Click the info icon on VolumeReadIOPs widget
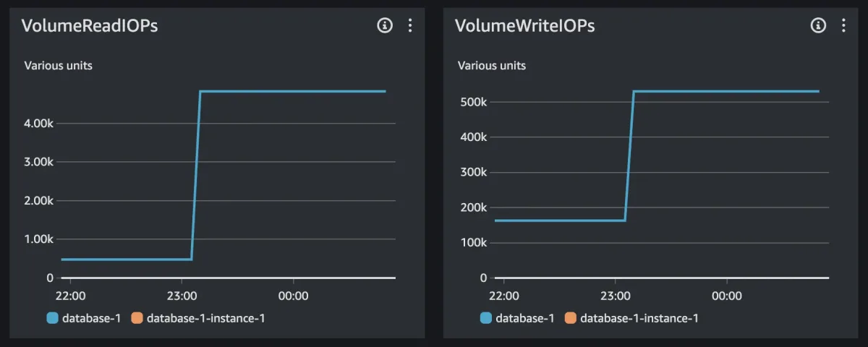 pyautogui.click(x=385, y=26)
